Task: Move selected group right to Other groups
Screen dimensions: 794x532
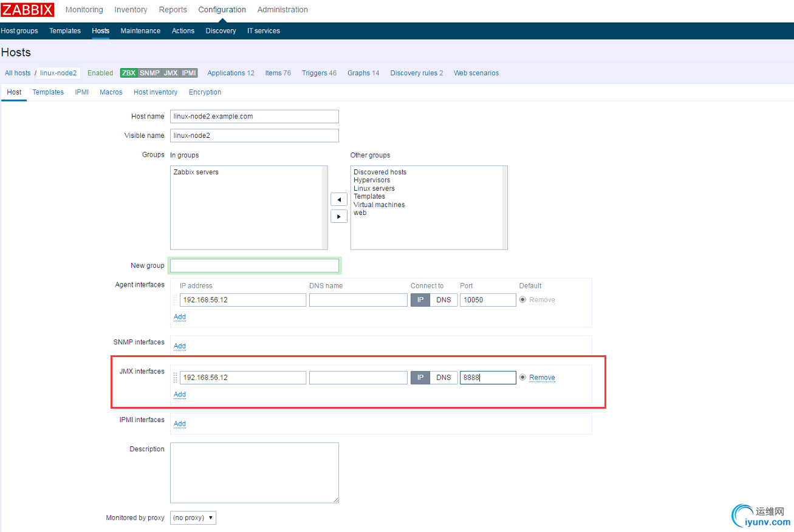Action: 339,216
